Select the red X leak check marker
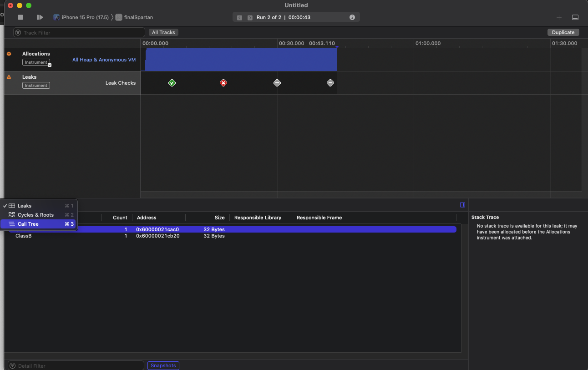The width and height of the screenshot is (588, 370). coord(223,83)
